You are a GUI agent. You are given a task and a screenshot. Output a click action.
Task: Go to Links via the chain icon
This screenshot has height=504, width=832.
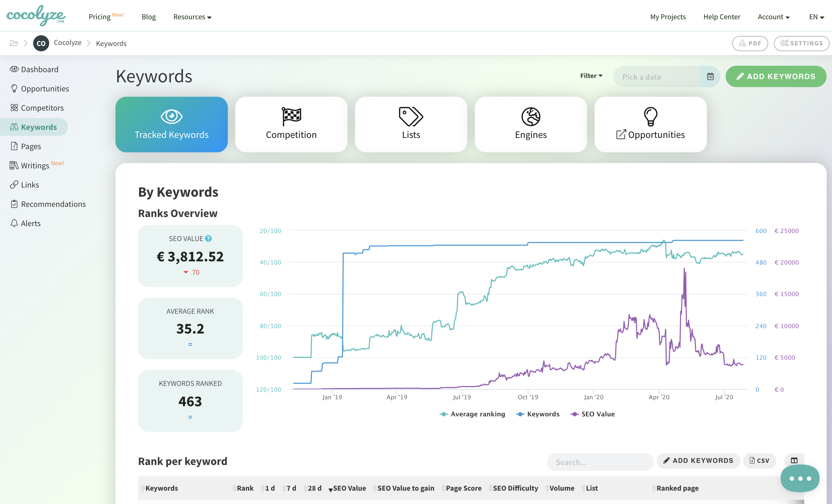coord(14,185)
